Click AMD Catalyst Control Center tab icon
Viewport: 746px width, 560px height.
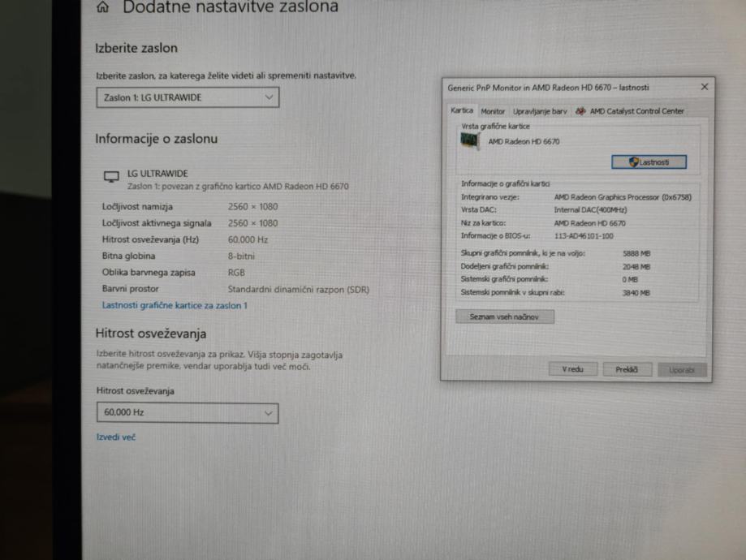[580, 111]
